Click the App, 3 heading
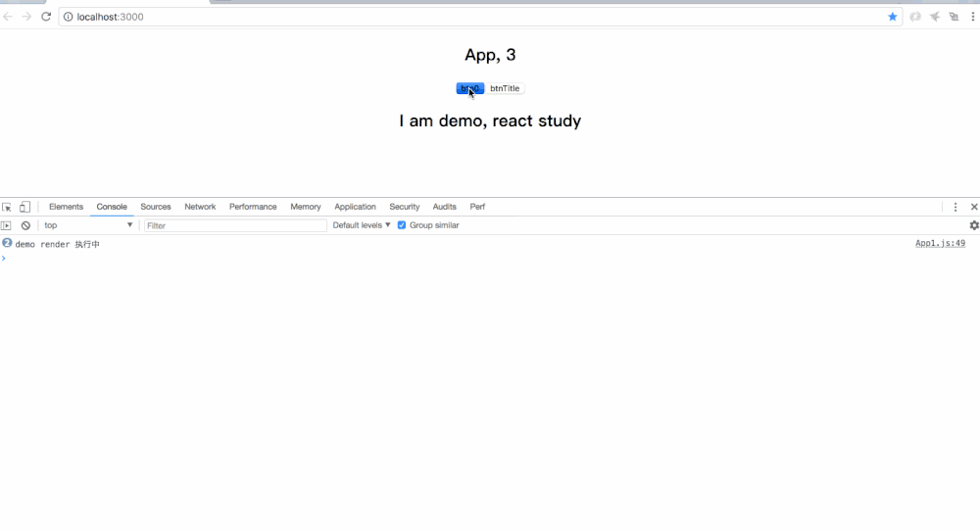This screenshot has height=531, width=980. click(490, 55)
